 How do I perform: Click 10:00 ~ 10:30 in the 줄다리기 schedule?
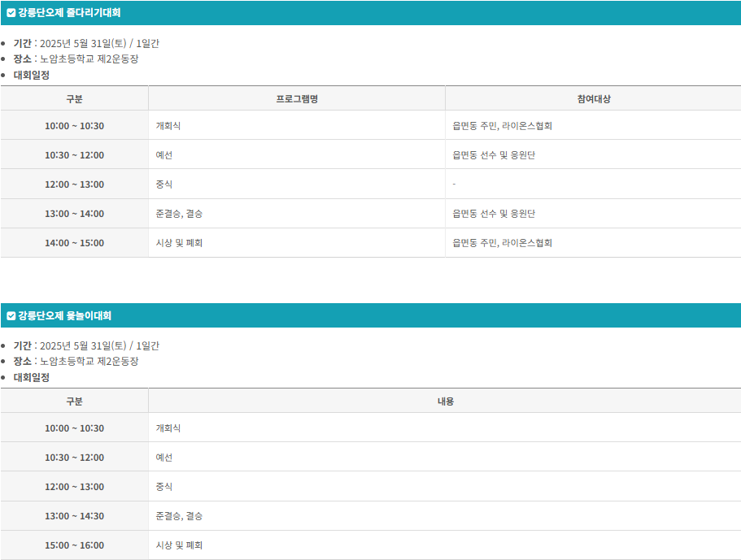74,126
